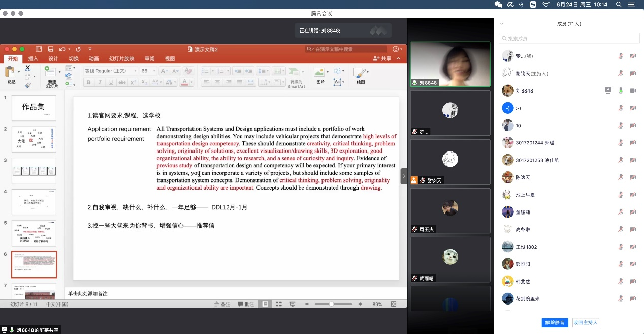Select the underline formatting icon
Image resolution: width=644 pixels, height=334 pixels.
111,82
